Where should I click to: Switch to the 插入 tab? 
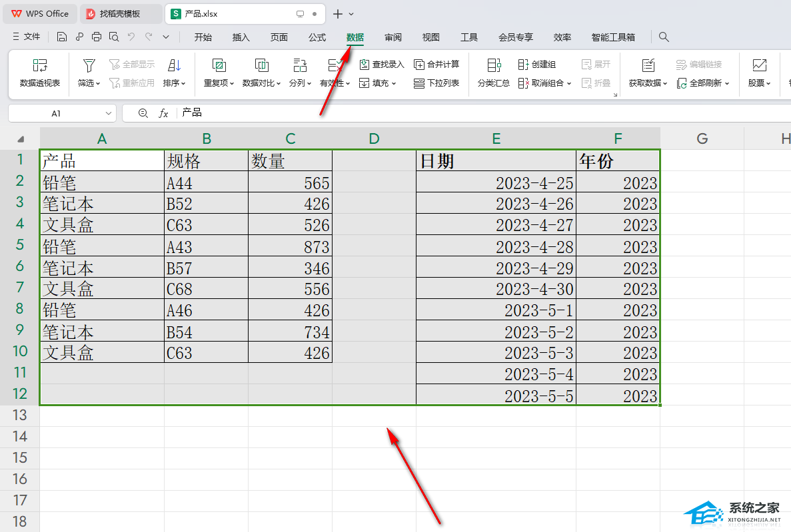(241, 37)
